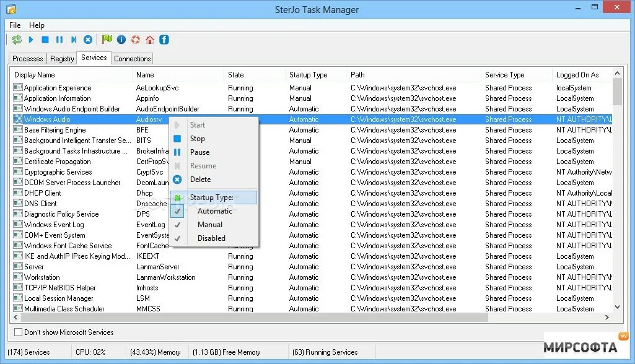Click the horizontal scrollbar right arrow
The image size is (635, 364).
pos(607,318)
